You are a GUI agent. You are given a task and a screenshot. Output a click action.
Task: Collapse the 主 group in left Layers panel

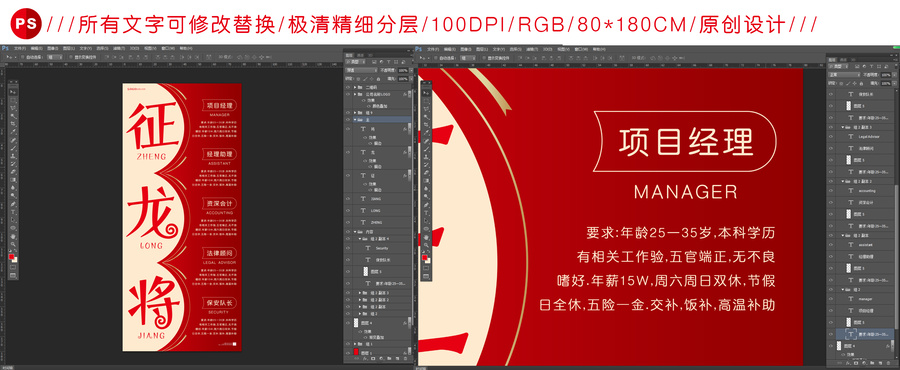[355, 119]
